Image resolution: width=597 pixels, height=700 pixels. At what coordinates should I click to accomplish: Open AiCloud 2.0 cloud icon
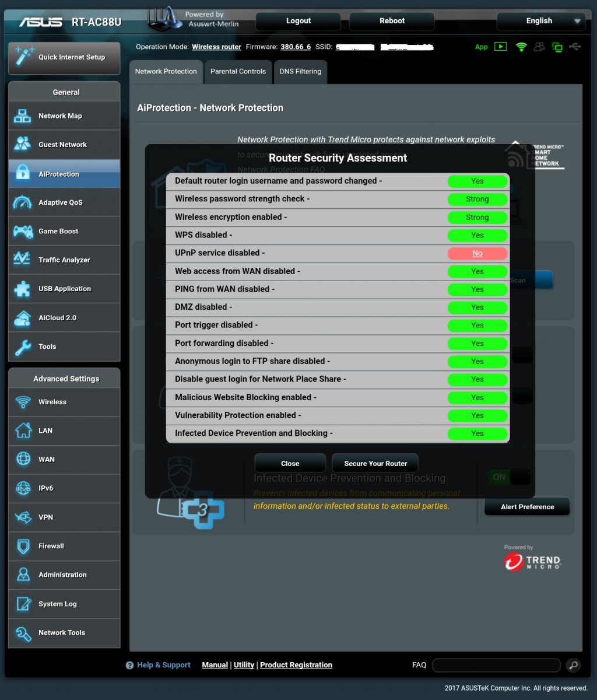pos(23,317)
